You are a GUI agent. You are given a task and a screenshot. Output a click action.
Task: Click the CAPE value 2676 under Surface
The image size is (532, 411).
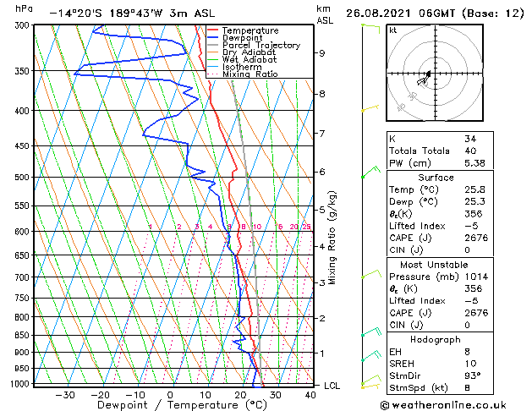476,238
